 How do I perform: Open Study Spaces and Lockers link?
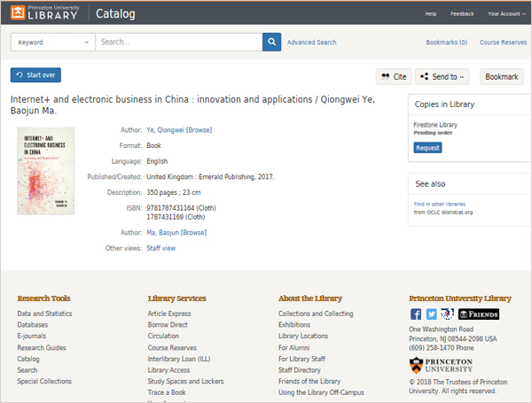[x=185, y=382]
